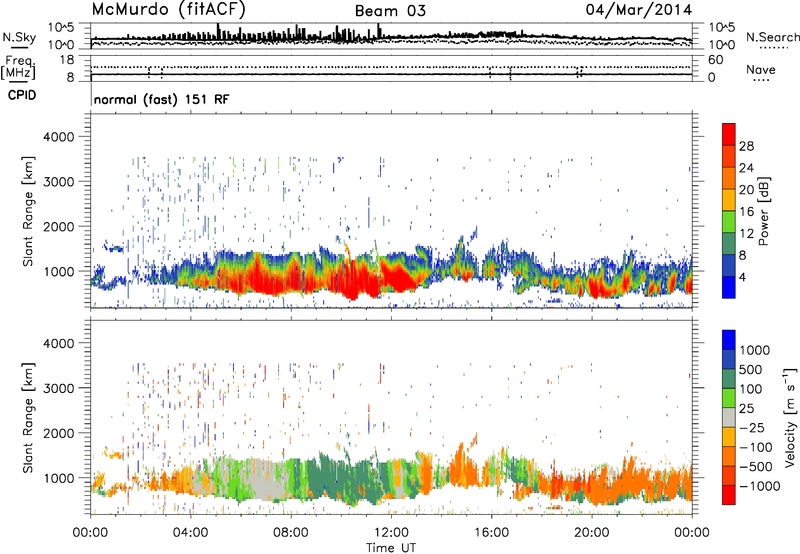Click the '18' frequency axis tick
800x554 pixels.
(x=67, y=60)
